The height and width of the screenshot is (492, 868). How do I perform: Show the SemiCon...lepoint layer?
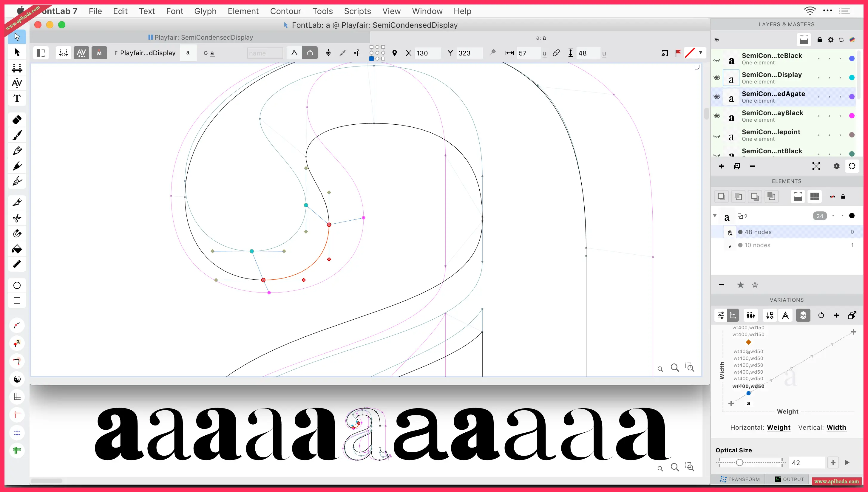pyautogui.click(x=716, y=137)
